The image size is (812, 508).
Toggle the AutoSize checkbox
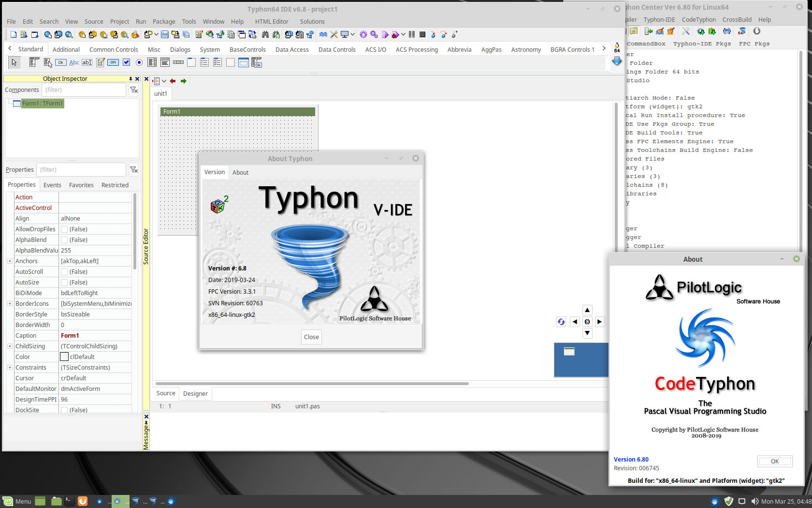64,283
